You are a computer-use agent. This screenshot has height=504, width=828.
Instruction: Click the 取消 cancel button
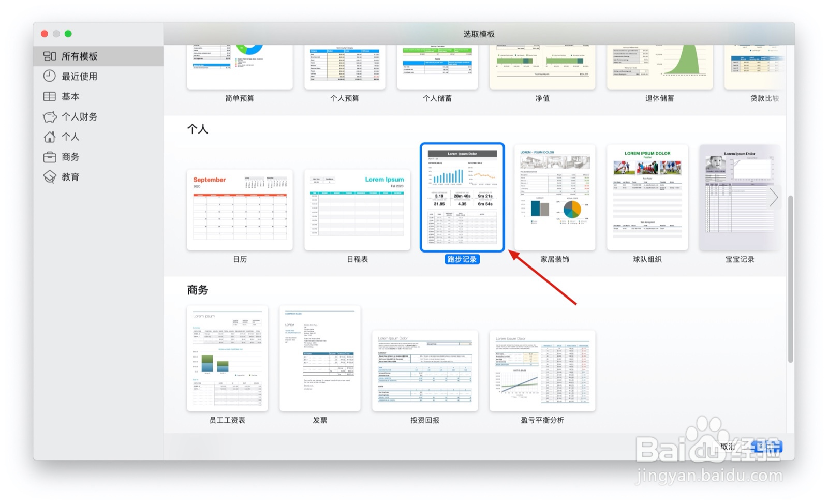(x=729, y=447)
